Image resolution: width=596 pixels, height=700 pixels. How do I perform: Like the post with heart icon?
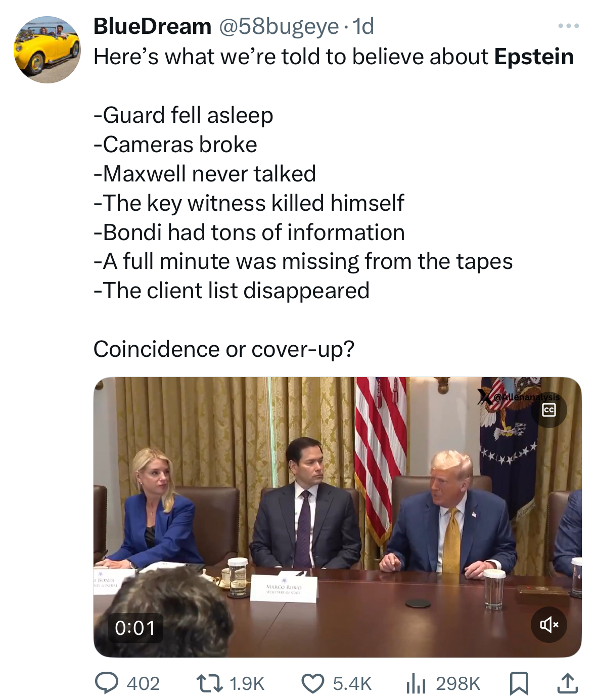coord(312,683)
